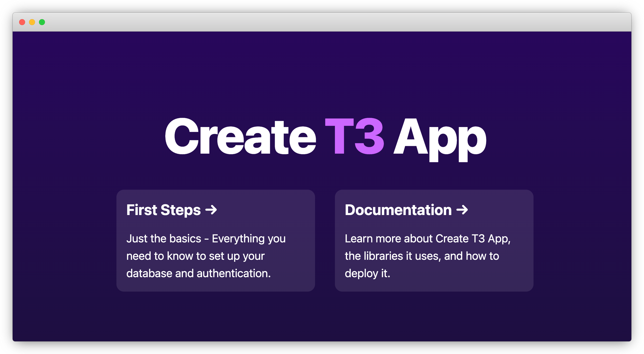Click 'the libraries it uses, and how to' line
The image size is (644, 354).
(422, 256)
